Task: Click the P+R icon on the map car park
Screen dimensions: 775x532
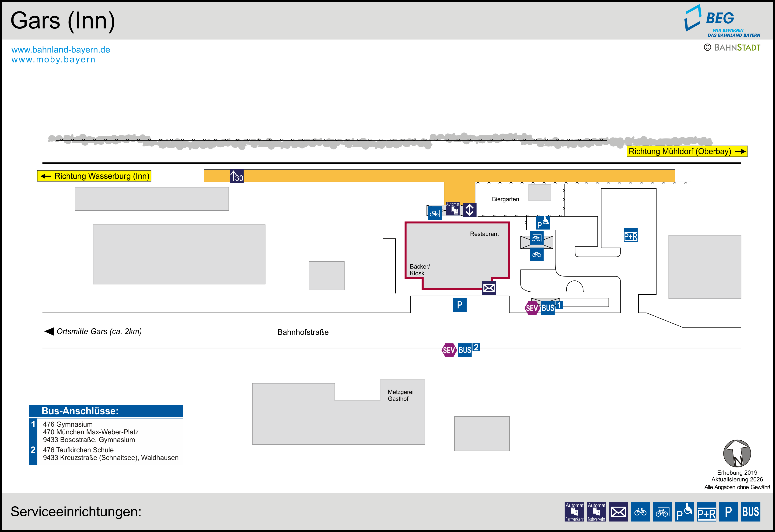Action: [631, 235]
